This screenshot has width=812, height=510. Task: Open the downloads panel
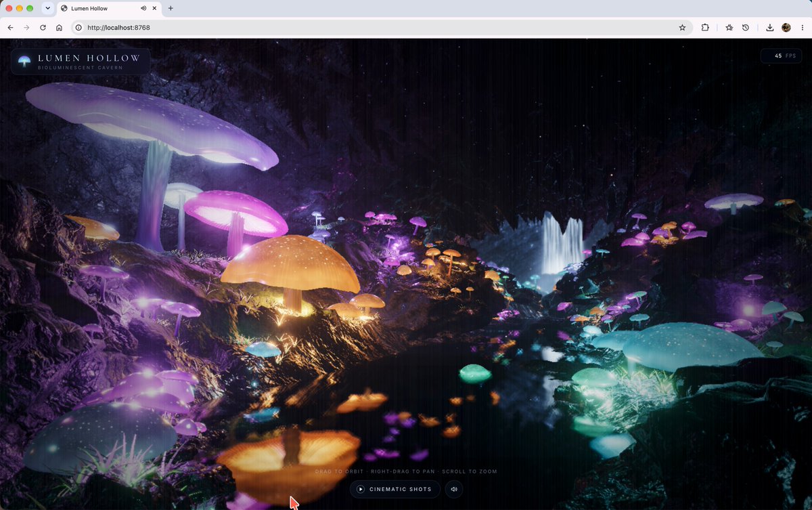tap(770, 28)
